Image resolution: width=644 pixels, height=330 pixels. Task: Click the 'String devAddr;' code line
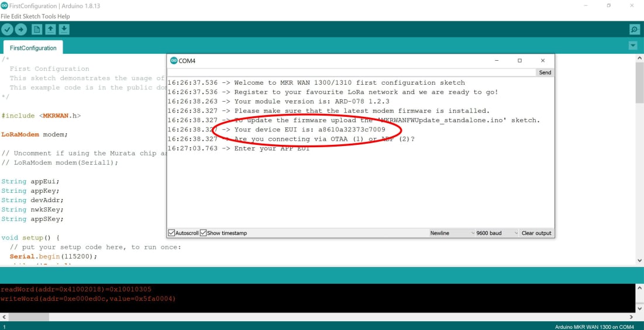pos(32,200)
